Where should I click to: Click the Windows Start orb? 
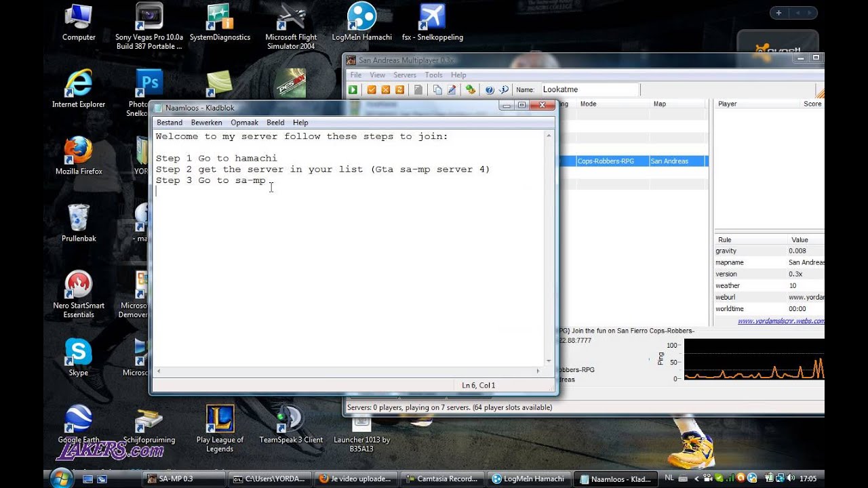click(61, 477)
